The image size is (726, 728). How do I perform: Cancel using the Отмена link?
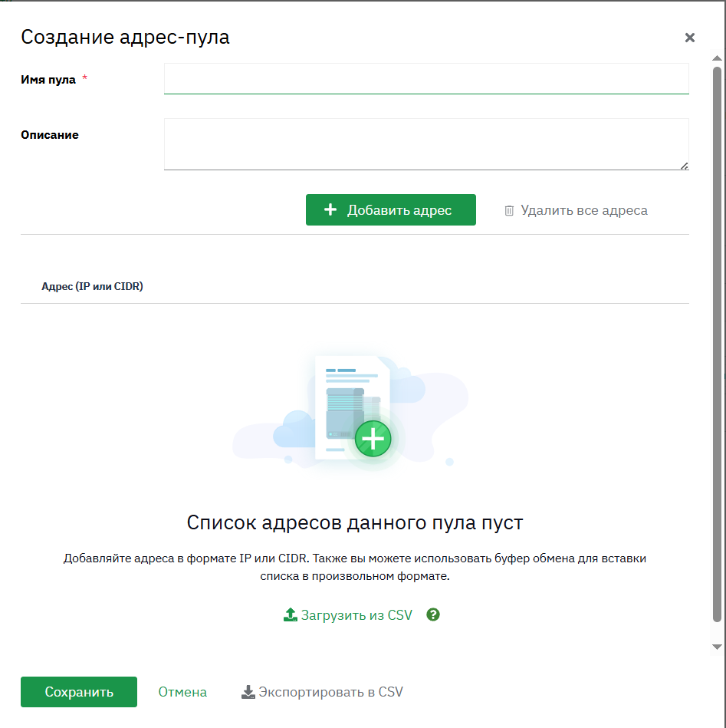(x=182, y=692)
